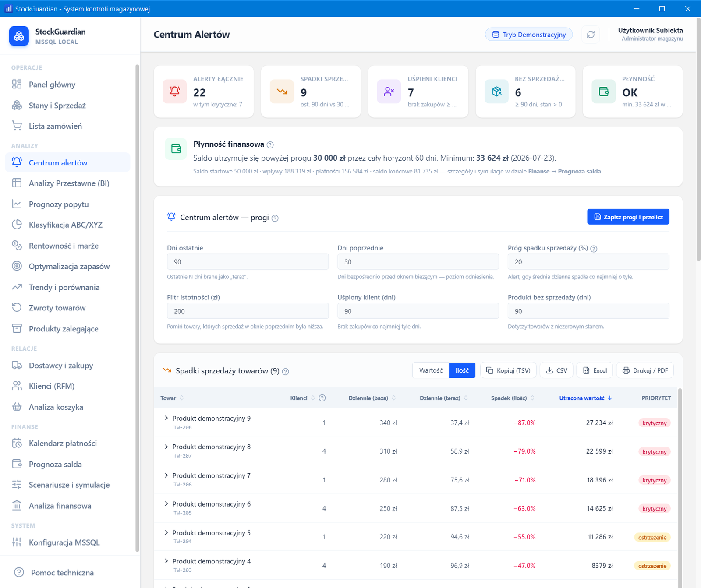
Task: Click help icon next to Centrum alertów — progi
Action: coord(275,218)
